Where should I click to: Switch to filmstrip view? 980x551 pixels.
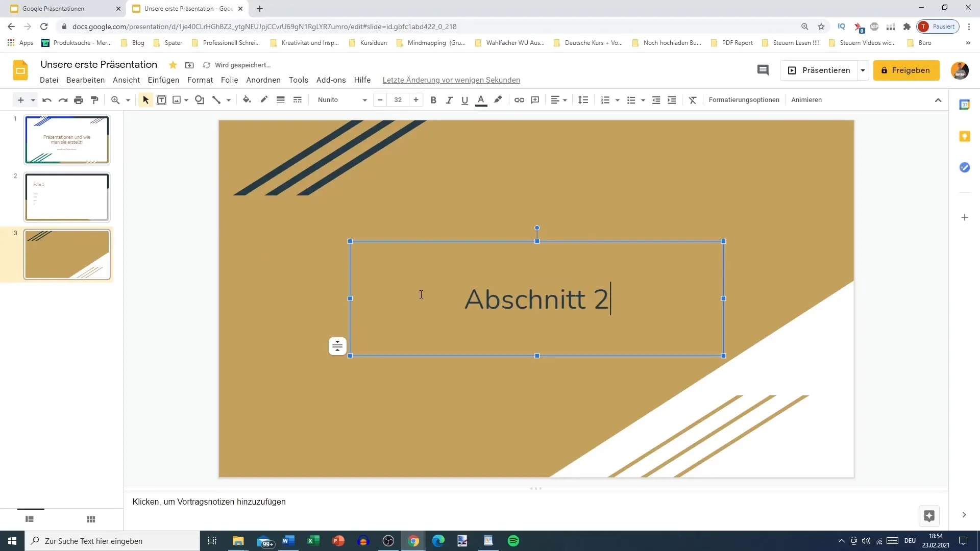click(x=30, y=519)
